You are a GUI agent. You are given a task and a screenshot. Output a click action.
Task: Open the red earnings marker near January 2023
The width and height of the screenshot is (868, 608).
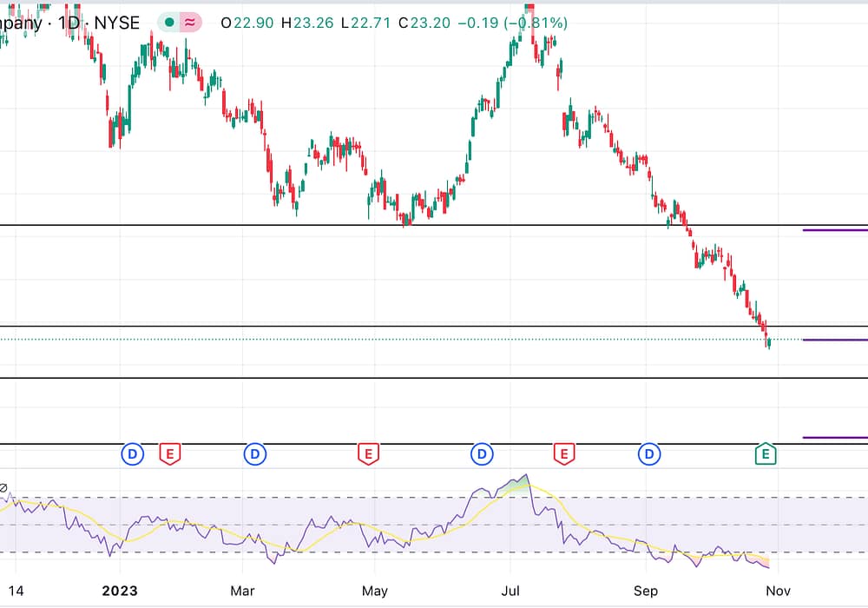click(170, 453)
